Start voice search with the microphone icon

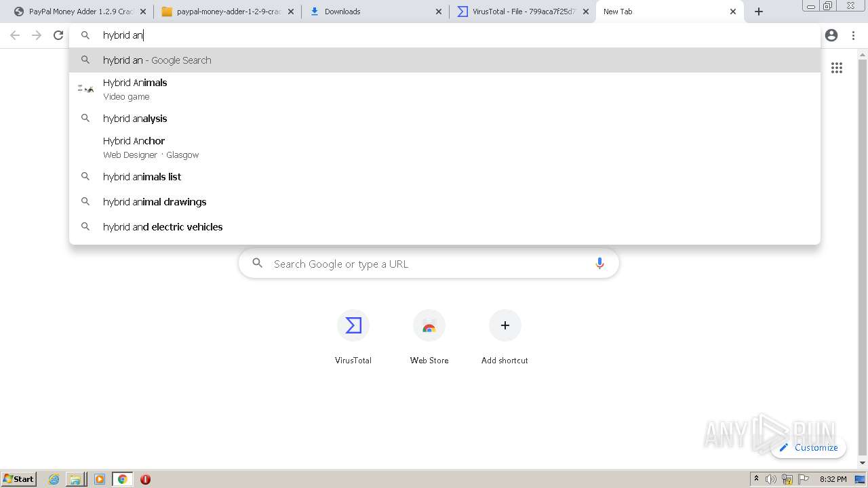(599, 264)
